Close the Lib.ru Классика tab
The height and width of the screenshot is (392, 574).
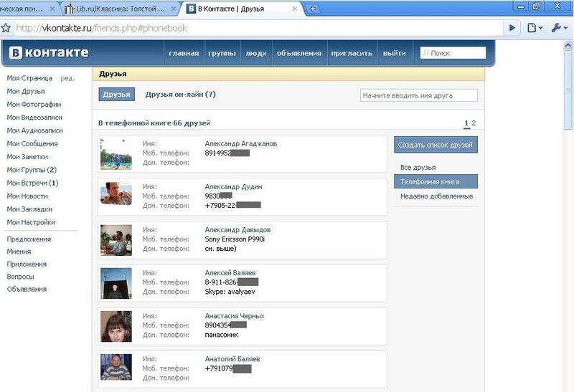tap(174, 9)
